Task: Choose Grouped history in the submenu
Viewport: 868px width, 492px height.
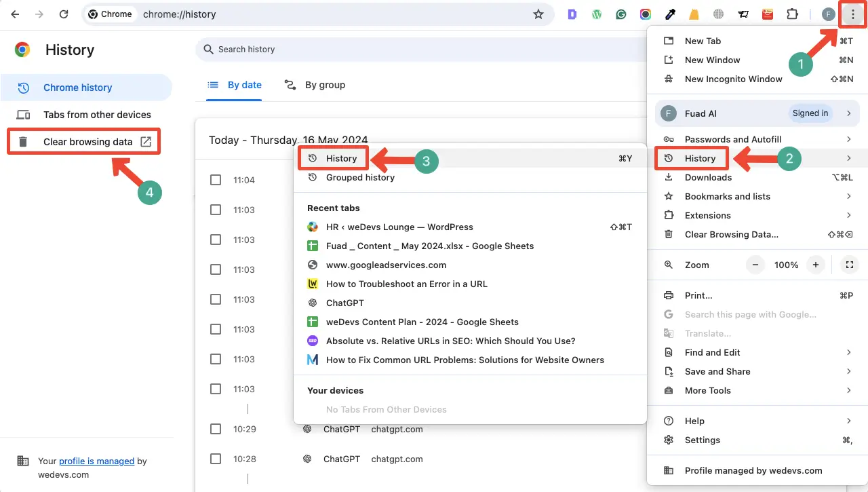Action: click(469, 177)
